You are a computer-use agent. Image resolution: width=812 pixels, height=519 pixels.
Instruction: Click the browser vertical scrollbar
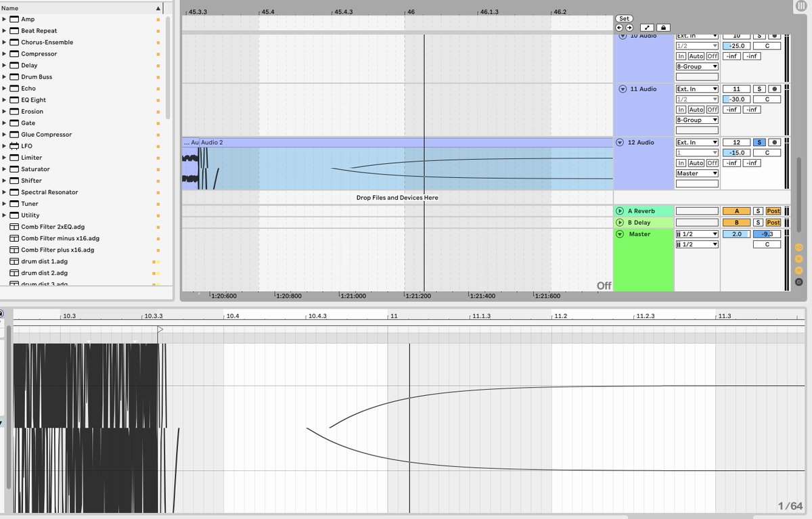tap(168, 68)
